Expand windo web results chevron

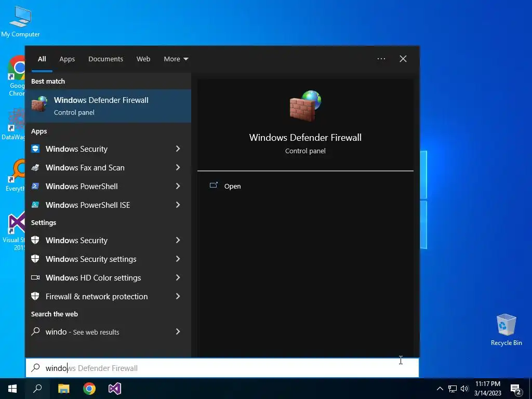[x=178, y=331]
